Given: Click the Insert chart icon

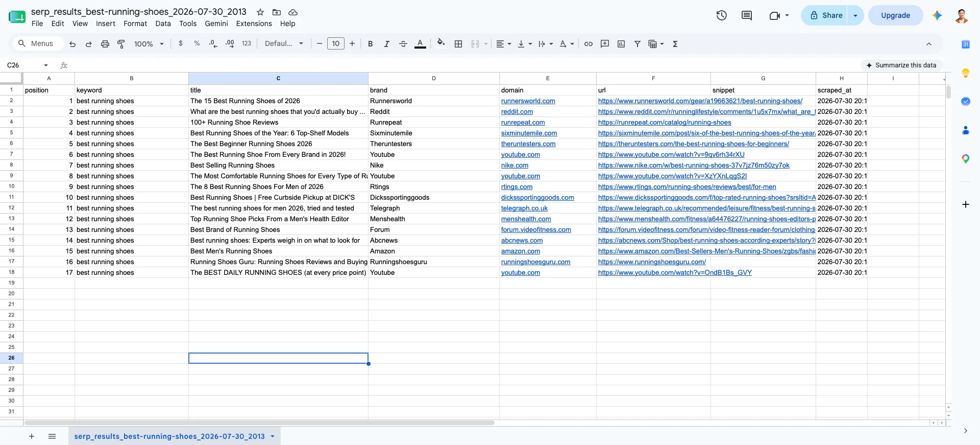Looking at the screenshot, I should point(621,44).
